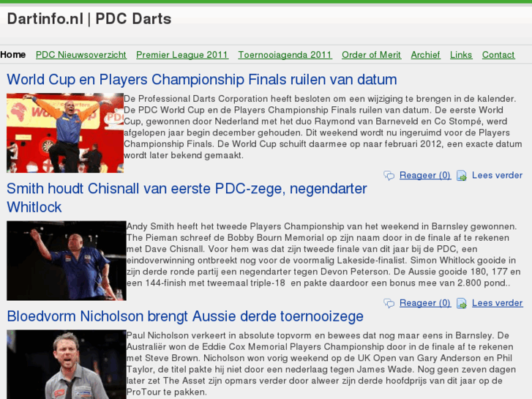
Task: Click Reageer (0) under the World Cup article
Action: pos(425,175)
